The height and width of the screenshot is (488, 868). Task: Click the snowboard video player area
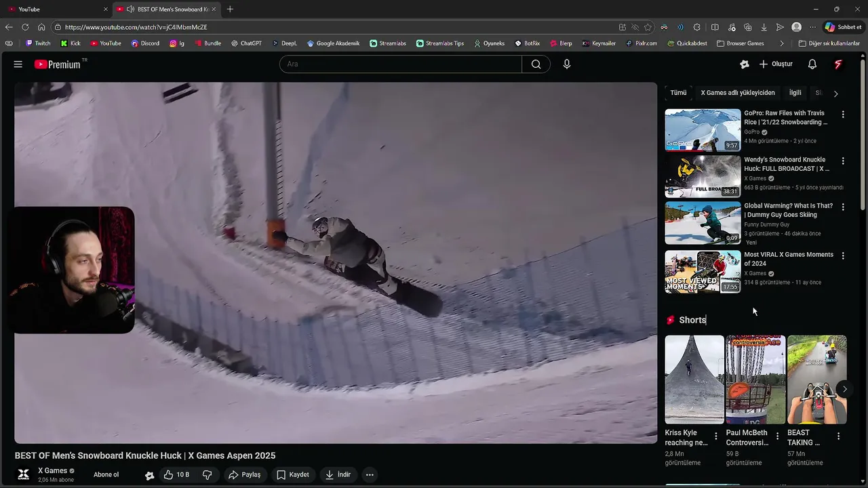coord(336,263)
